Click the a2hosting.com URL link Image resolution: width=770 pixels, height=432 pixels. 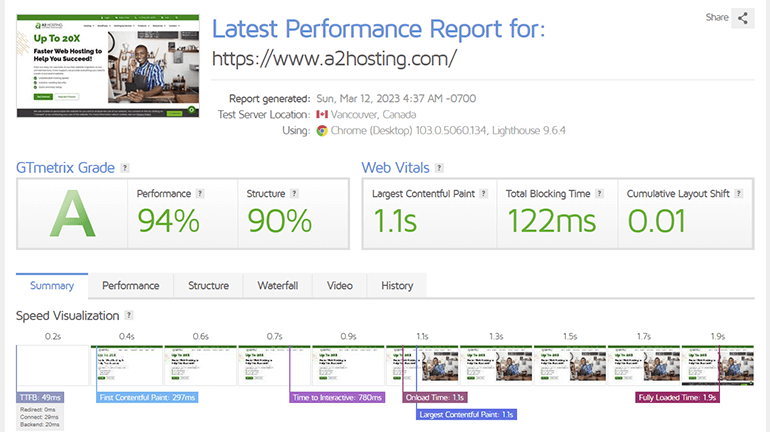(334, 58)
